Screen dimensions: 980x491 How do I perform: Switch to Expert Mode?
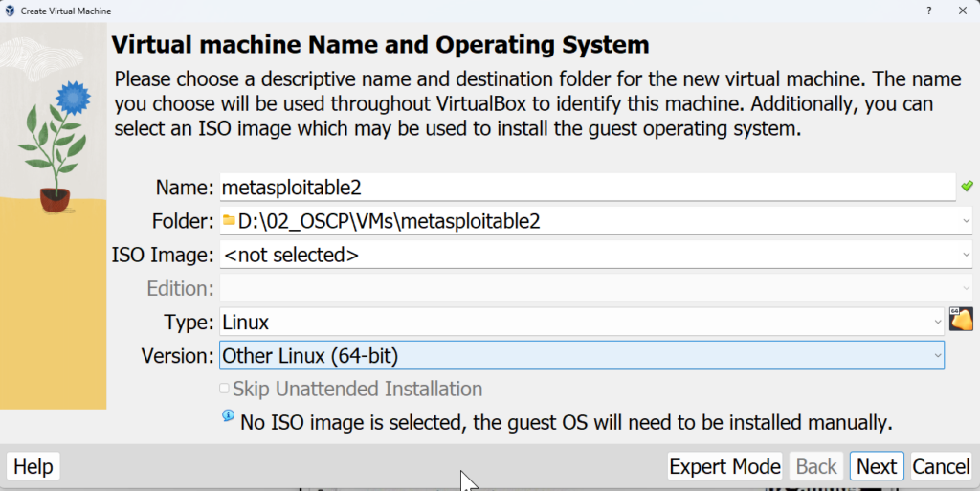click(724, 466)
